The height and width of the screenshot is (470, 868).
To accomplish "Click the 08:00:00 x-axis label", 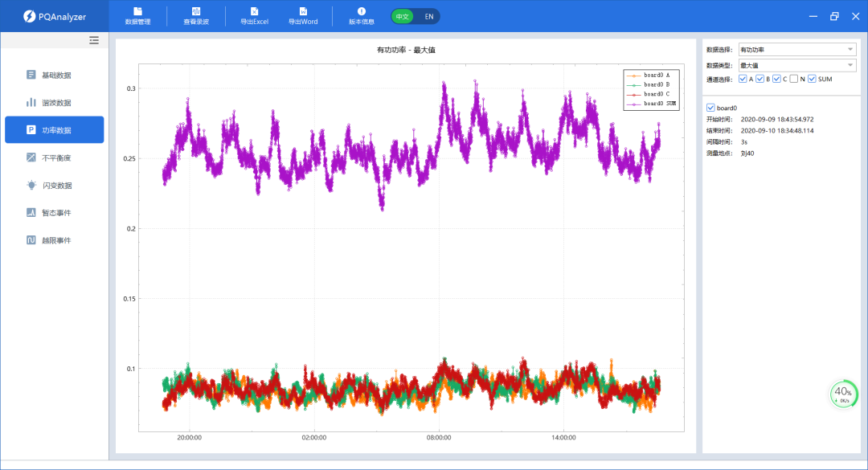I will tap(439, 437).
